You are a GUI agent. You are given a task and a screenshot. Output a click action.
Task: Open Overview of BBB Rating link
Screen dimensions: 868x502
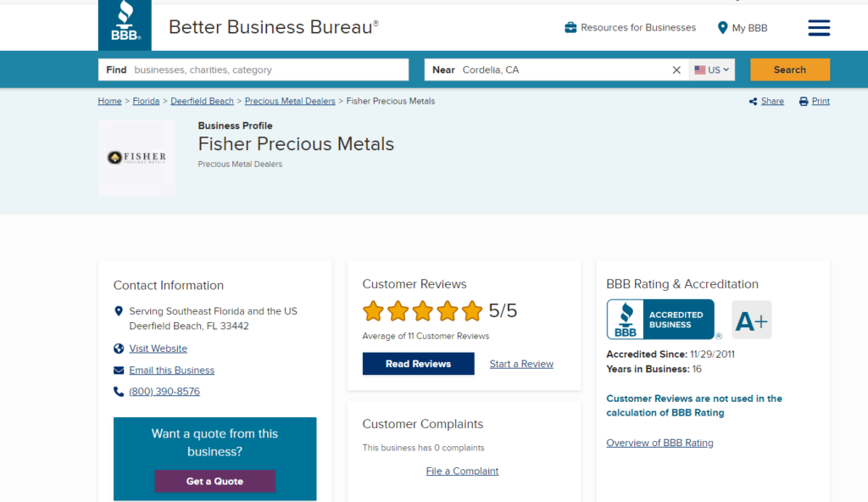pyautogui.click(x=659, y=443)
